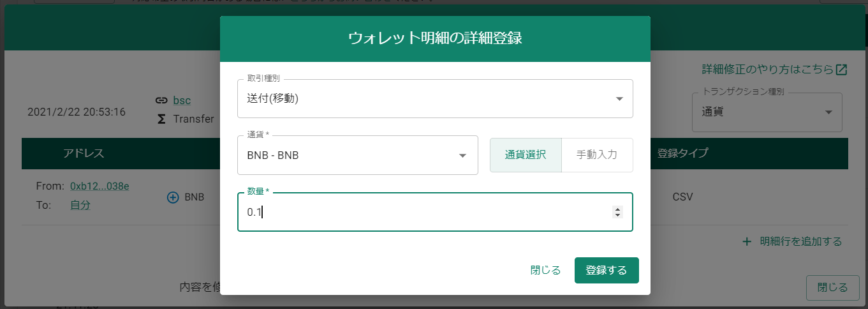Focus the 数量 input field
Screen dimensions: 868x309
pos(435,212)
